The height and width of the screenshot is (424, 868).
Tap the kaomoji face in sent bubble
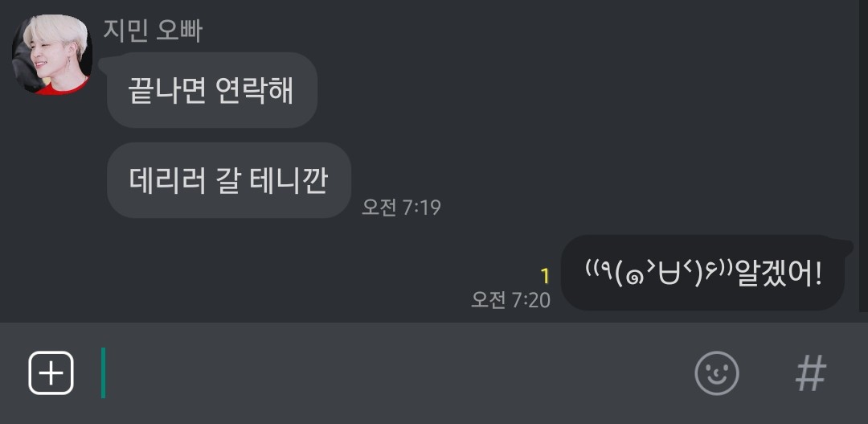(x=661, y=274)
